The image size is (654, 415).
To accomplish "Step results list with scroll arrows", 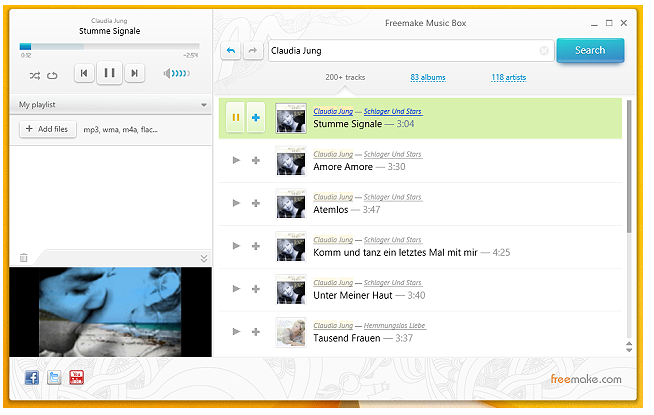I will coord(629,347).
